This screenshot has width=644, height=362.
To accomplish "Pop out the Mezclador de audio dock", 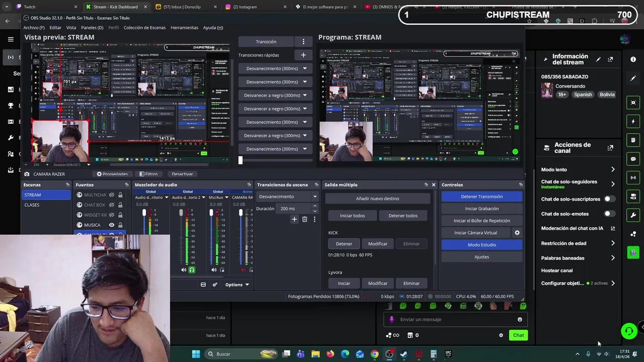I will [x=249, y=185].
